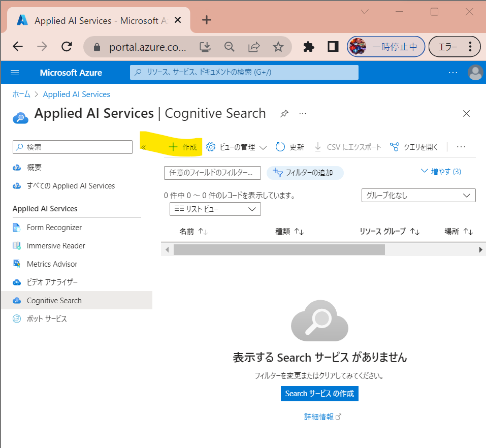Click the Chrome tab search chevron
Image resolution: width=486 pixels, height=448 pixels.
pos(365,12)
